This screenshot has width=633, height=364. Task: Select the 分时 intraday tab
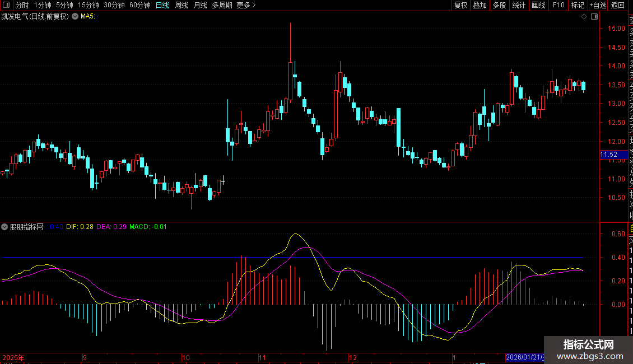[22, 6]
